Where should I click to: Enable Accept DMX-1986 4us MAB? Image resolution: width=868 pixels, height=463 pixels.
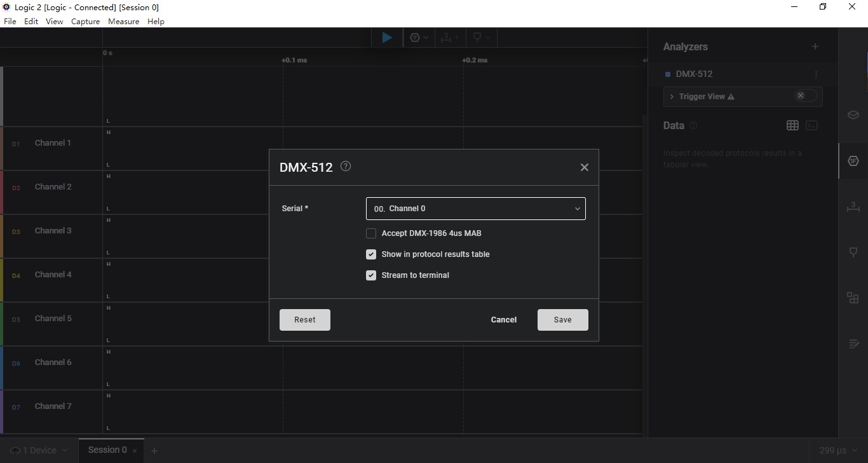coord(371,233)
